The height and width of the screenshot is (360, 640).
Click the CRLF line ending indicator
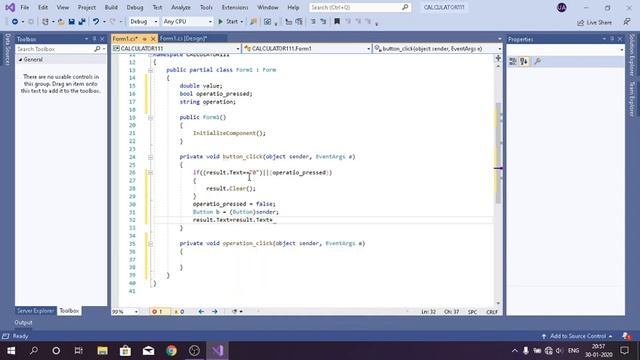click(x=492, y=311)
